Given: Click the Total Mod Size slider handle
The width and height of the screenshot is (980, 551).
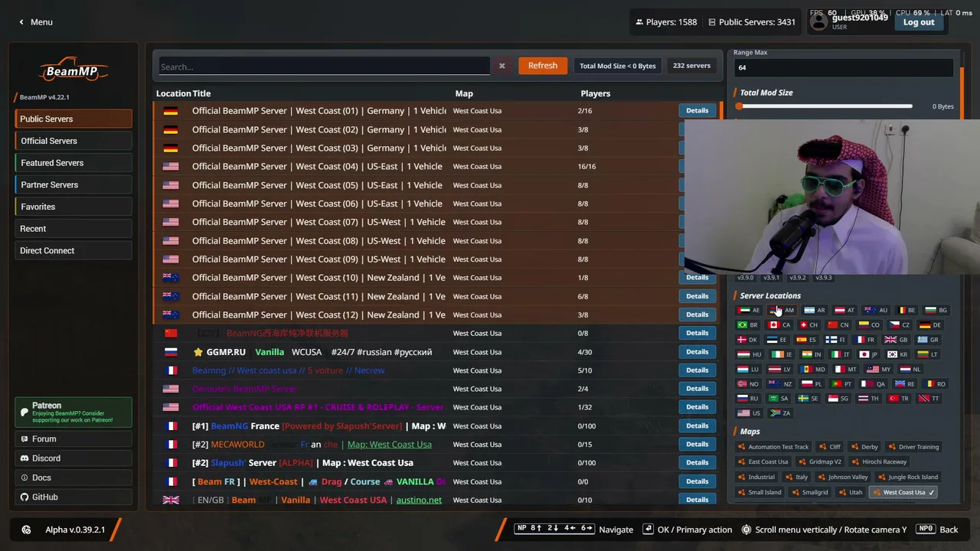Looking at the screenshot, I should click(740, 106).
